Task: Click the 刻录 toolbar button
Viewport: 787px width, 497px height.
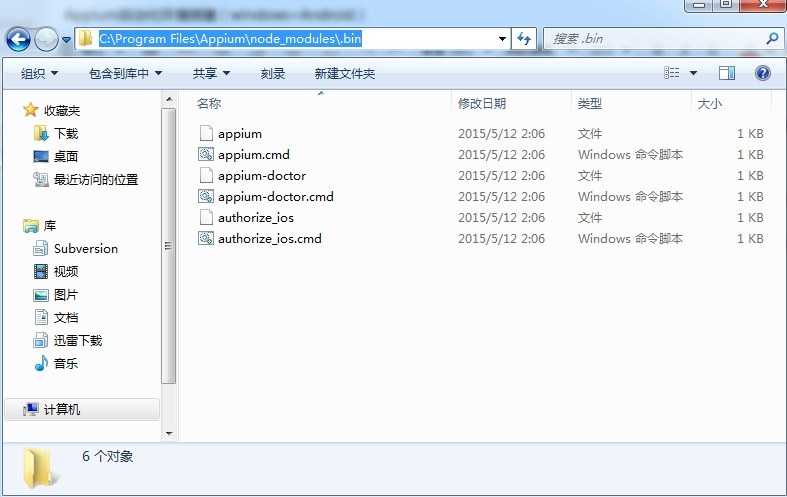Action: pos(273,74)
